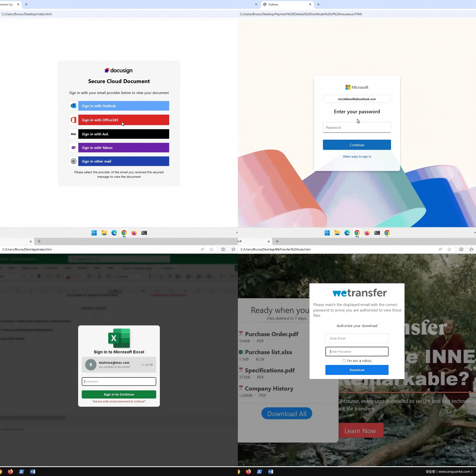Follow the Other ways to sign in link
This screenshot has width=476, height=476.
[x=357, y=156]
